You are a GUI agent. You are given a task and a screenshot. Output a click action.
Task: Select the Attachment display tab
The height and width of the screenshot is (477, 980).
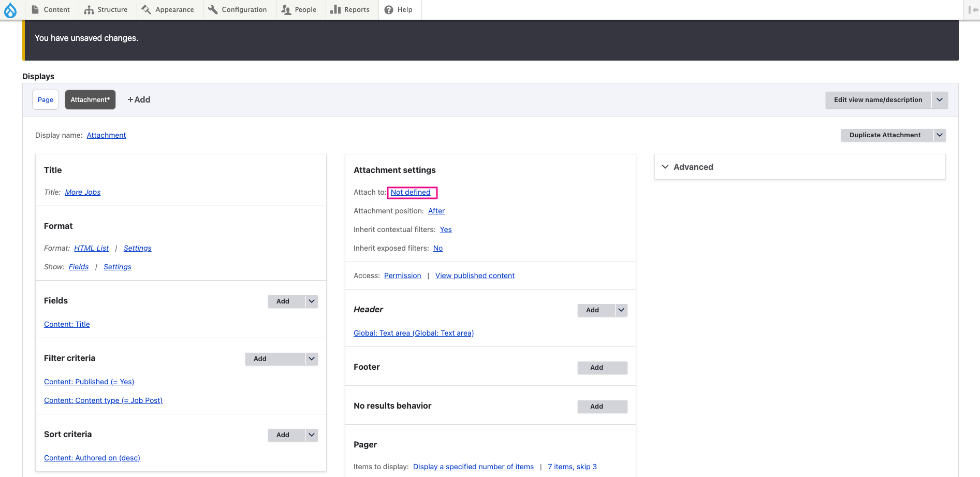(x=90, y=100)
